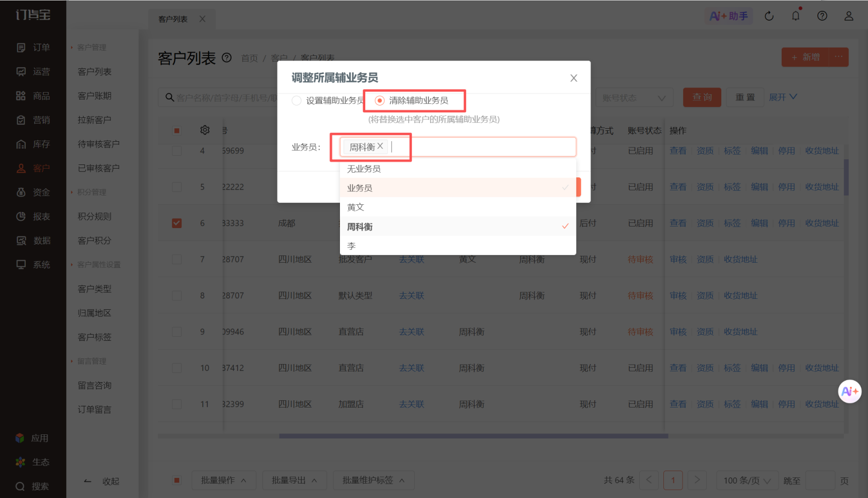Open the 生态 ecosystem section
The width and height of the screenshot is (868, 498).
32,462
